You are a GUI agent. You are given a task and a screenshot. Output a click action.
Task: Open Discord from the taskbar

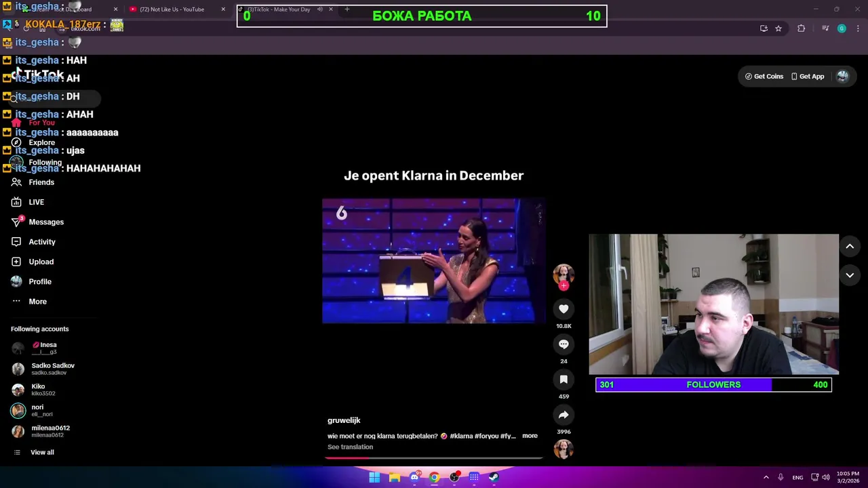coord(414,477)
